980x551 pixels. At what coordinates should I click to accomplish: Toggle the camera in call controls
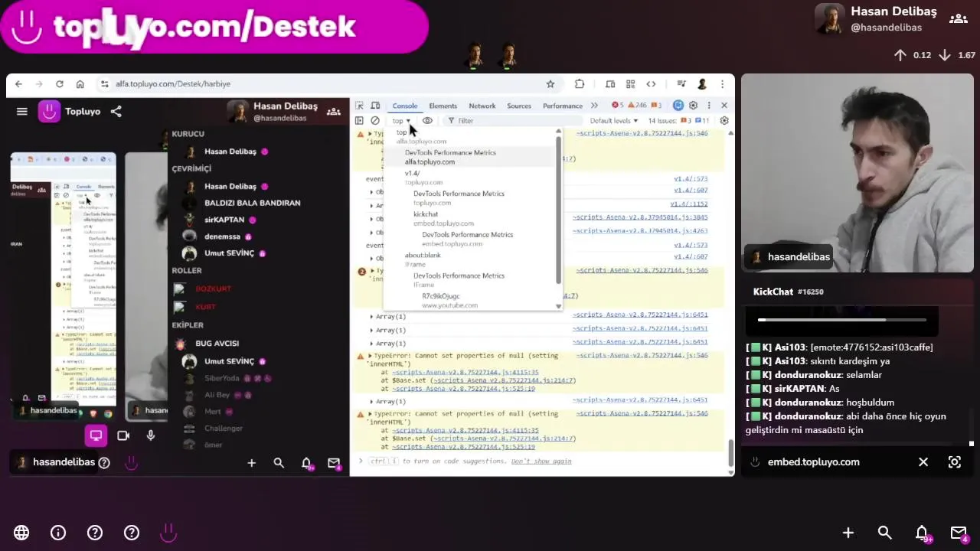tap(123, 435)
